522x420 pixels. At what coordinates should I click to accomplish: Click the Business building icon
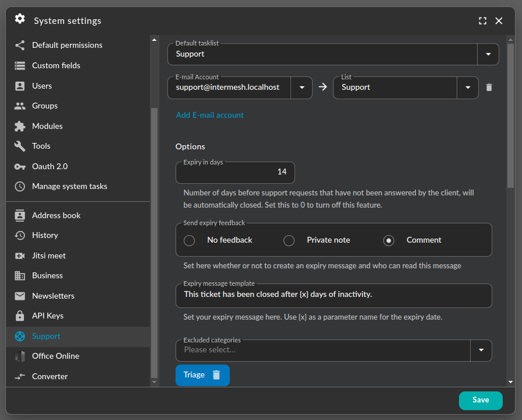[20, 276]
